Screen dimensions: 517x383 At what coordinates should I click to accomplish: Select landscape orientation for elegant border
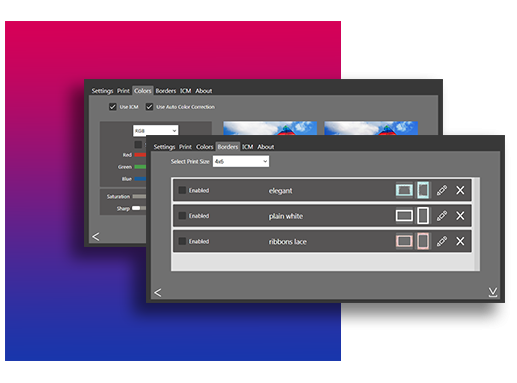tap(404, 190)
